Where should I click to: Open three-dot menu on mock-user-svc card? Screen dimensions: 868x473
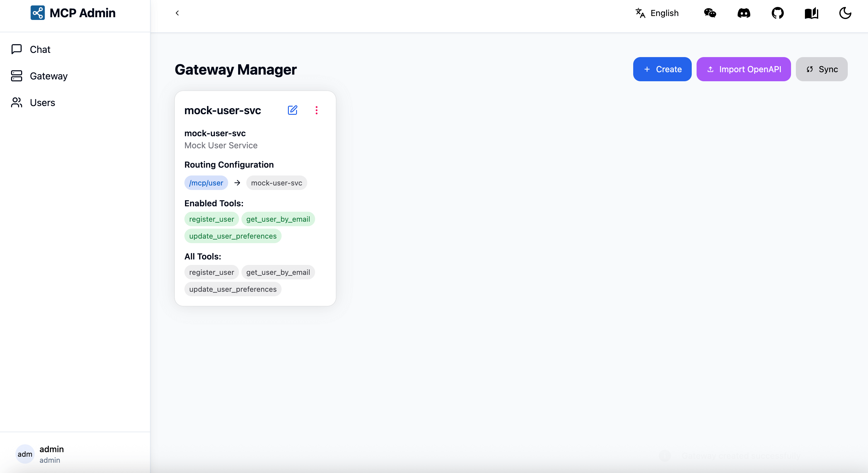pos(316,110)
